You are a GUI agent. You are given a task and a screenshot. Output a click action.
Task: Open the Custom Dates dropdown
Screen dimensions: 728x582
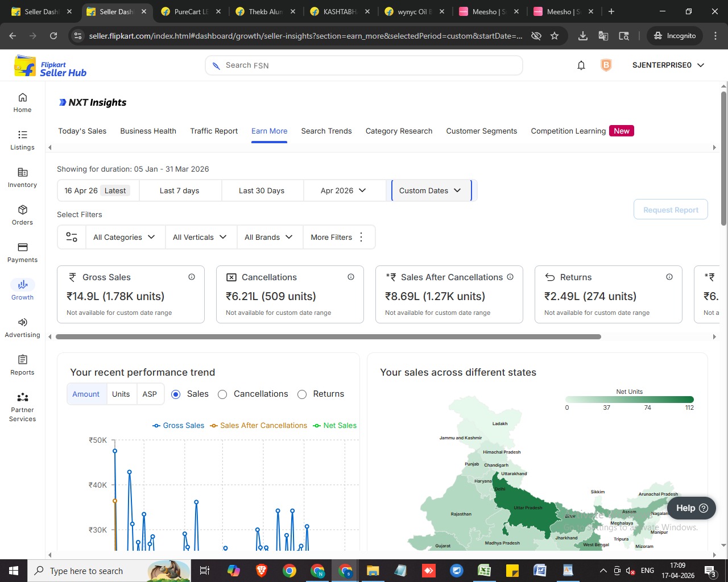tap(431, 190)
